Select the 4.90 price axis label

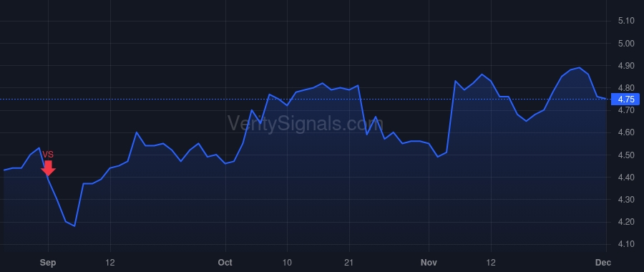[x=626, y=66]
